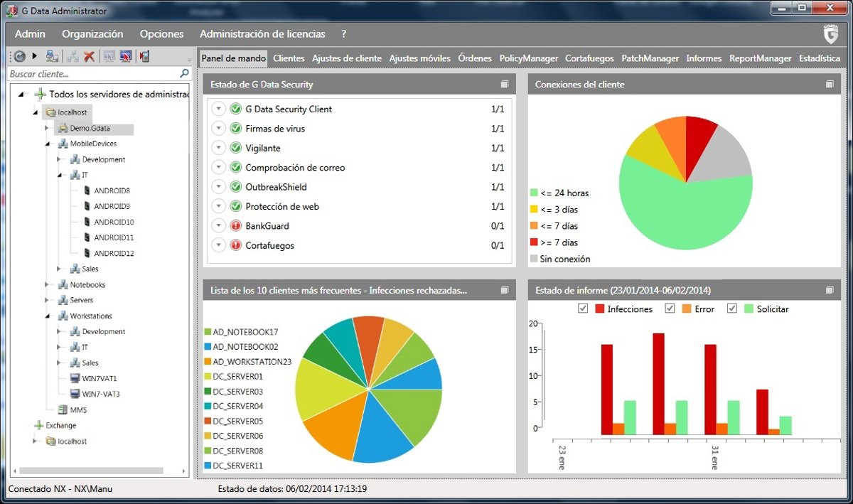Select the ANDROID10 device in the tree
The image size is (853, 504).
(x=114, y=222)
